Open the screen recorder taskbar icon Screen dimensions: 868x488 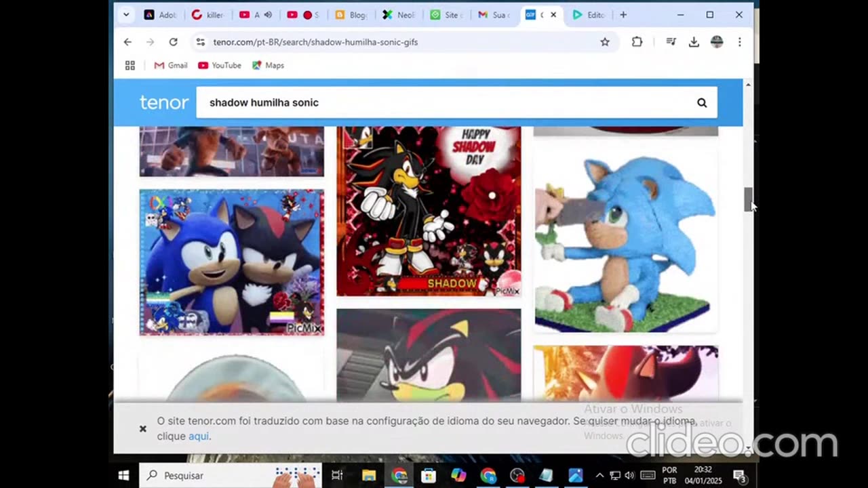click(x=518, y=475)
